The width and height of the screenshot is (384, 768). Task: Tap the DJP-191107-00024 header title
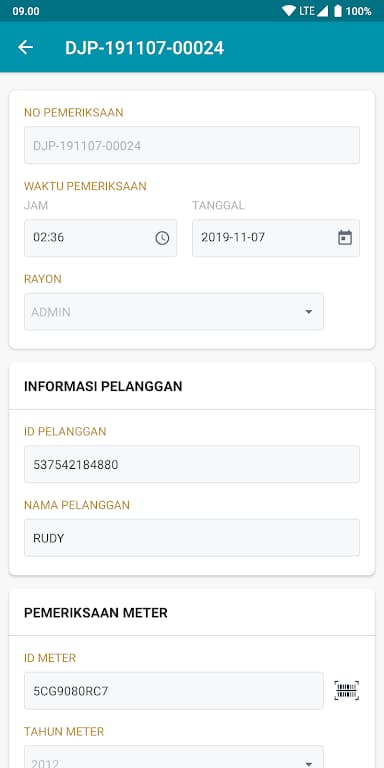(x=144, y=48)
